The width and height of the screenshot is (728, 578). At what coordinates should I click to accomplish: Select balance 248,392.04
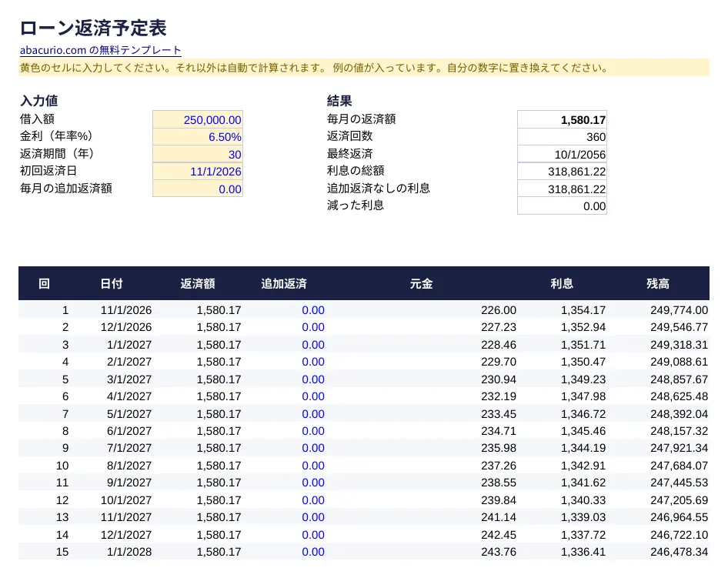[680, 414]
